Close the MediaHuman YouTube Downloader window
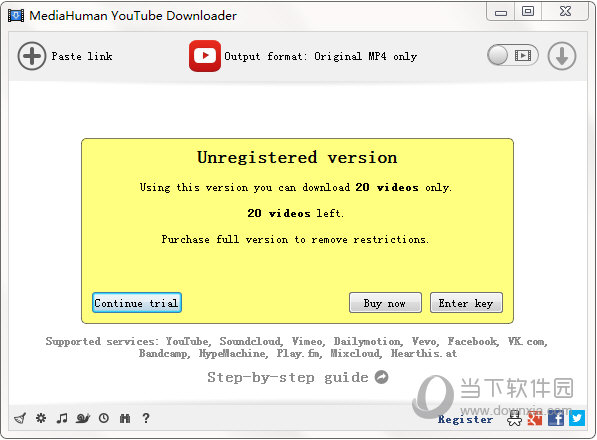Screen dimensions: 597x440 565,11
